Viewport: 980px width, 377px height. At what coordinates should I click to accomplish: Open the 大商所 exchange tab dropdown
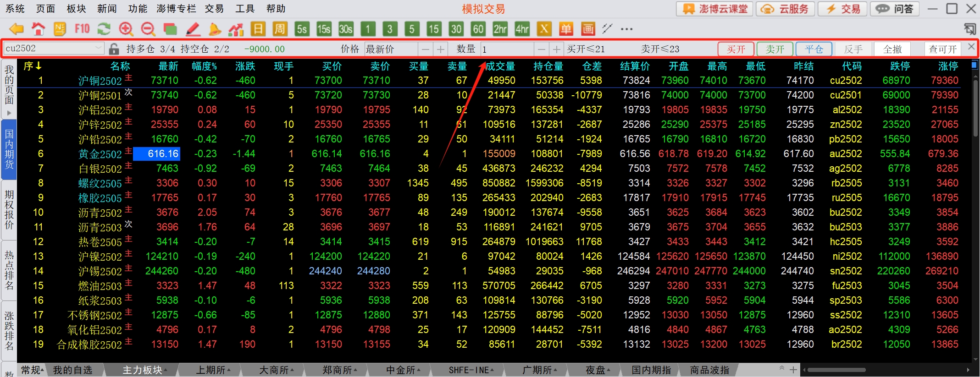click(292, 369)
